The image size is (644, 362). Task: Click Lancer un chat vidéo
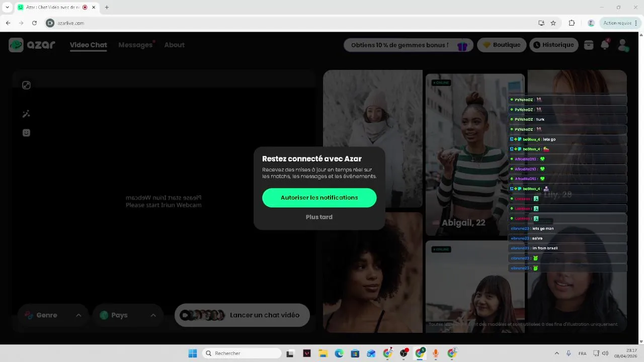click(x=242, y=315)
